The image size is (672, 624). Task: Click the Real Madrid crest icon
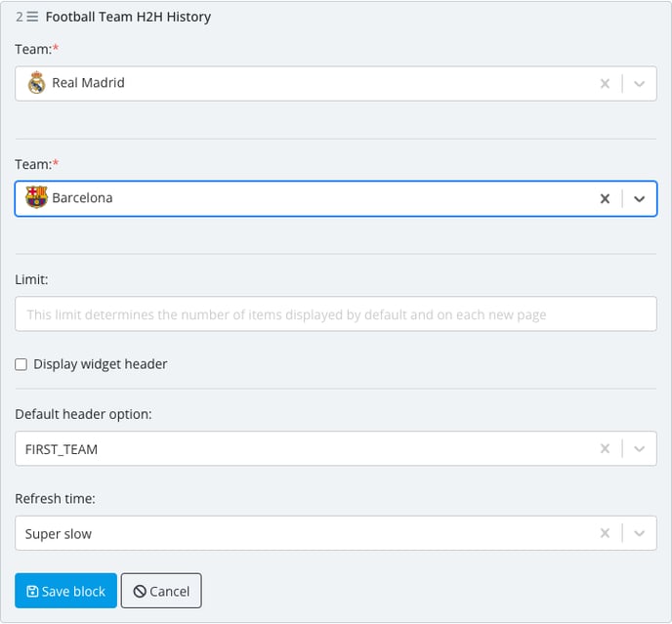tap(36, 83)
